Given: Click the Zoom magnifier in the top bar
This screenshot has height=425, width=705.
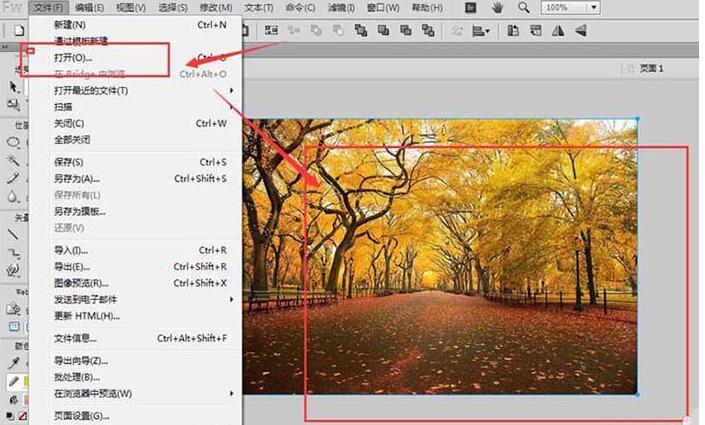Looking at the screenshot, I should tap(523, 8).
